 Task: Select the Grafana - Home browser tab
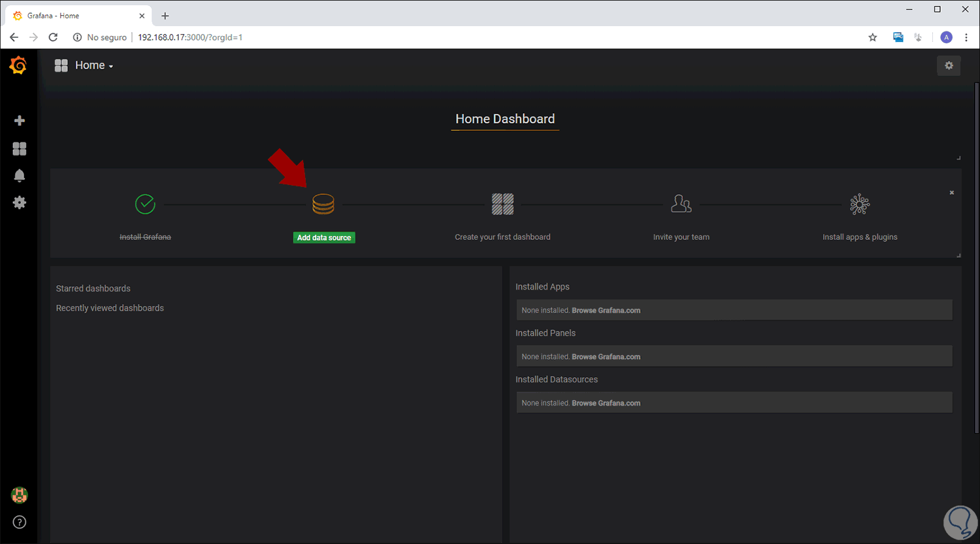coord(78,16)
